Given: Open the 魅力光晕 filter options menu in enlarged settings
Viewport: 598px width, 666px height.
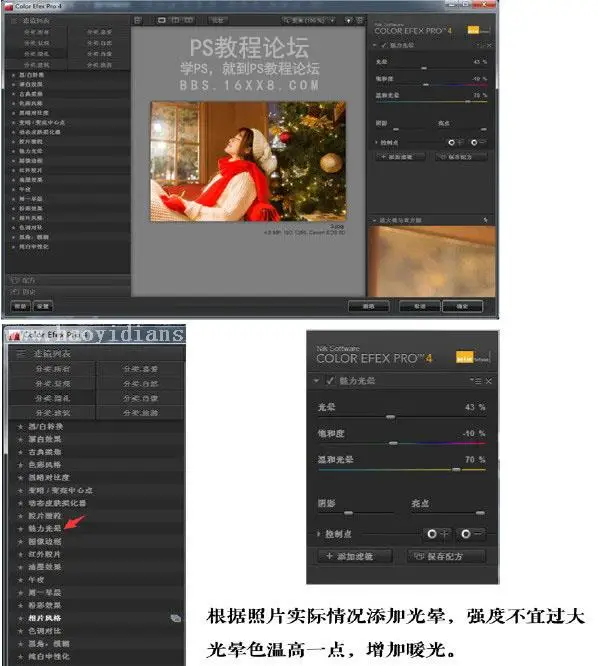Looking at the screenshot, I should [x=476, y=381].
